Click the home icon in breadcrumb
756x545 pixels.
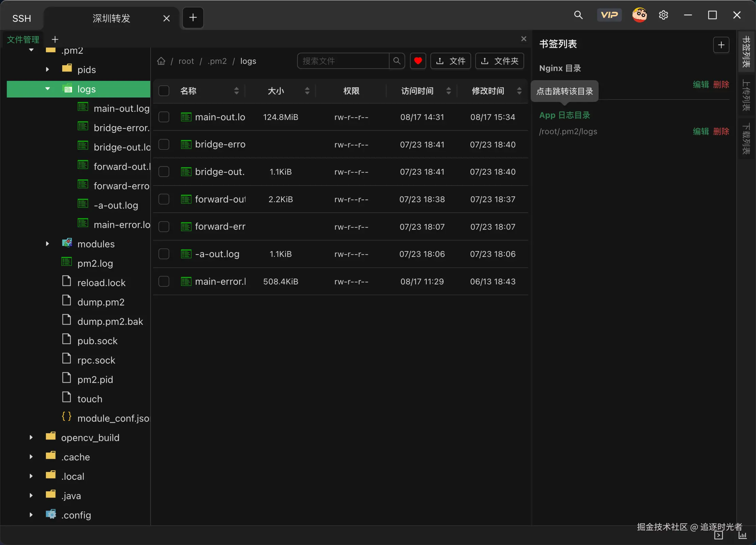point(161,61)
